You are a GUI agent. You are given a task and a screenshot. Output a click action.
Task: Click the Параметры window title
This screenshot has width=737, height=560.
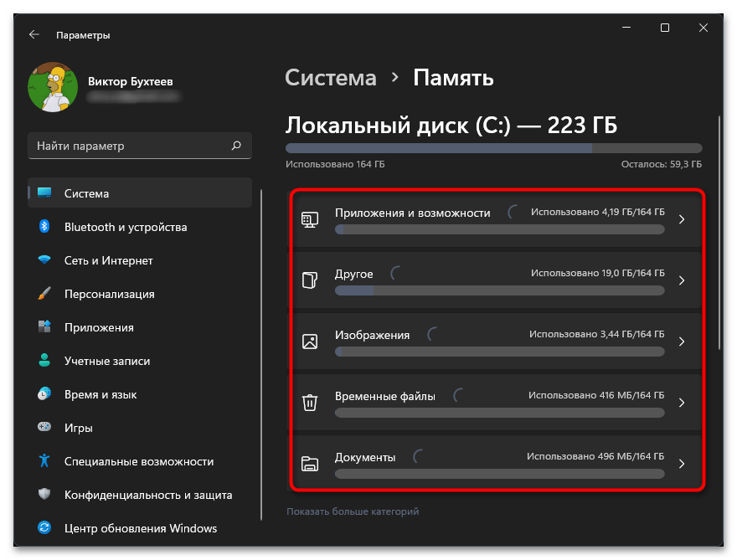(x=83, y=35)
